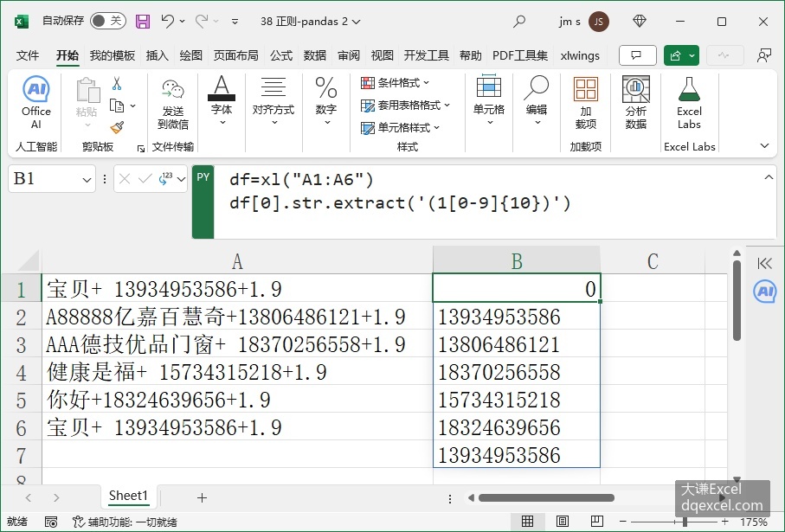The width and height of the screenshot is (785, 532).
Task: Select cell containing 15734315218 in column B
Action: coord(516,400)
